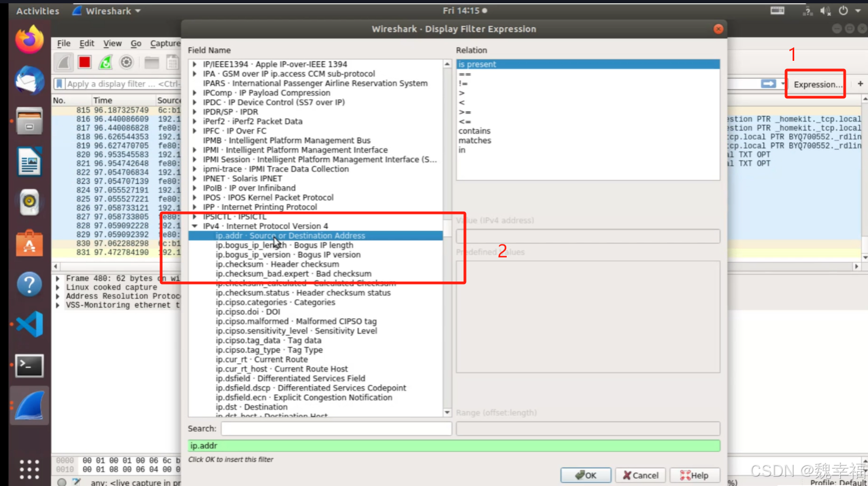The width and height of the screenshot is (868, 486).
Task: Select the 'is present' relation
Action: [588, 64]
